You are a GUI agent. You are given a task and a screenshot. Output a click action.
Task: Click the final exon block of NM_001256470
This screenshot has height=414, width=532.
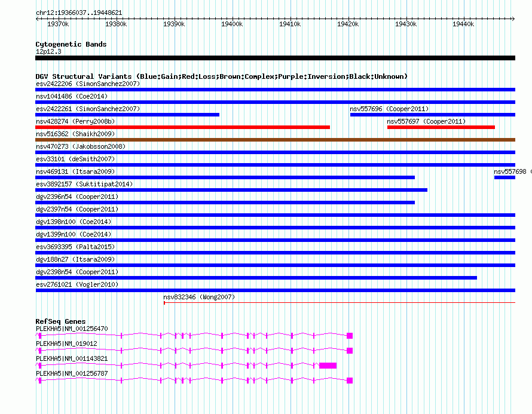point(350,336)
